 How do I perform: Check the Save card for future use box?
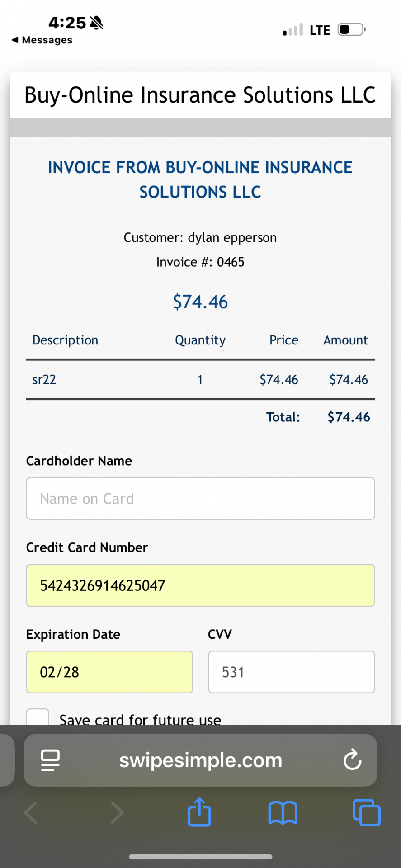pyautogui.click(x=38, y=717)
